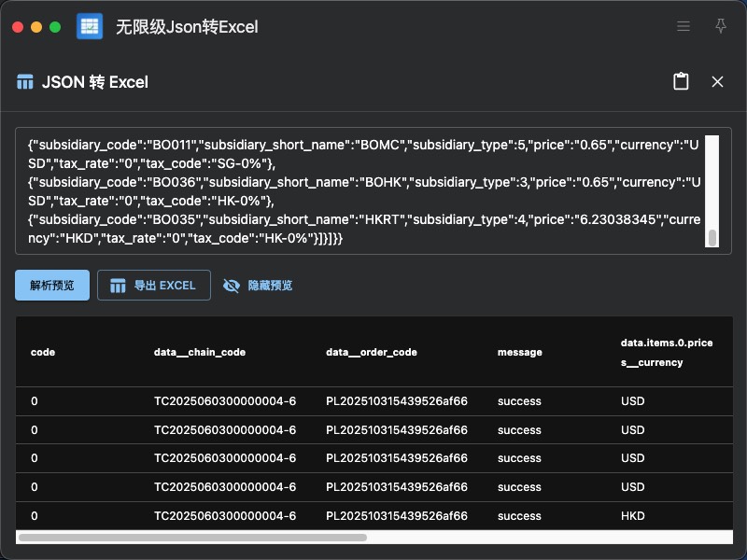Close the JSON 转 Excel panel
This screenshot has height=560, width=747.
(717, 82)
